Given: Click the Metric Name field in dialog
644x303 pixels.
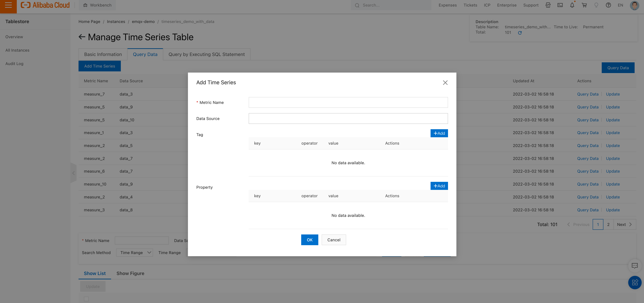Looking at the screenshot, I should point(348,102).
